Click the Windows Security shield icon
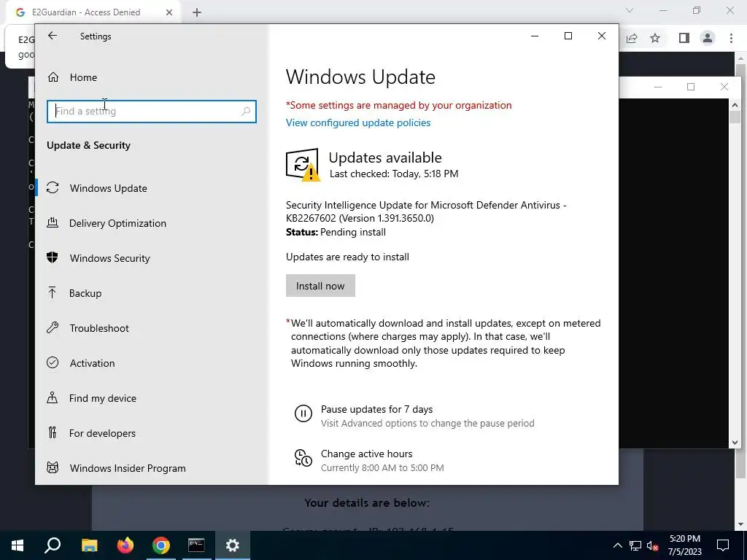The width and height of the screenshot is (747, 560). pos(53,257)
